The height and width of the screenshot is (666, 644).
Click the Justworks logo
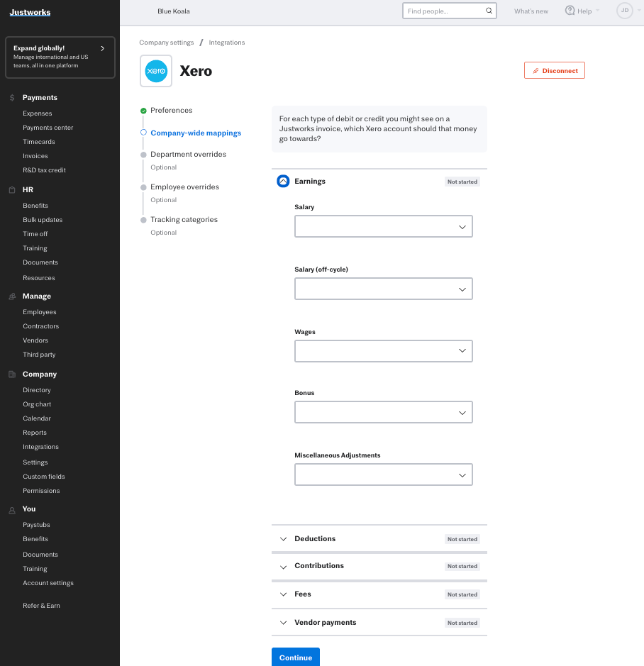click(x=30, y=12)
